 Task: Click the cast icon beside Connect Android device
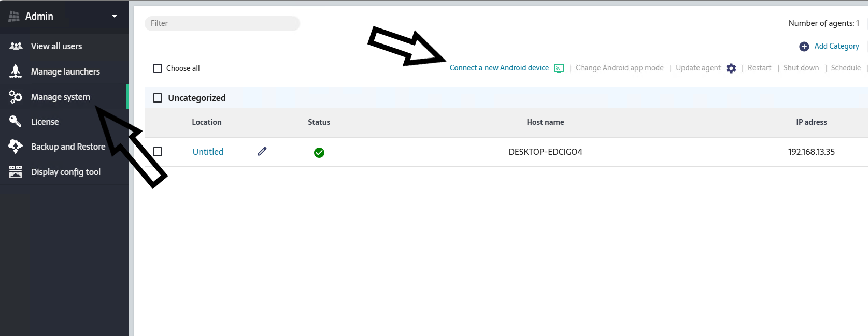coord(559,68)
